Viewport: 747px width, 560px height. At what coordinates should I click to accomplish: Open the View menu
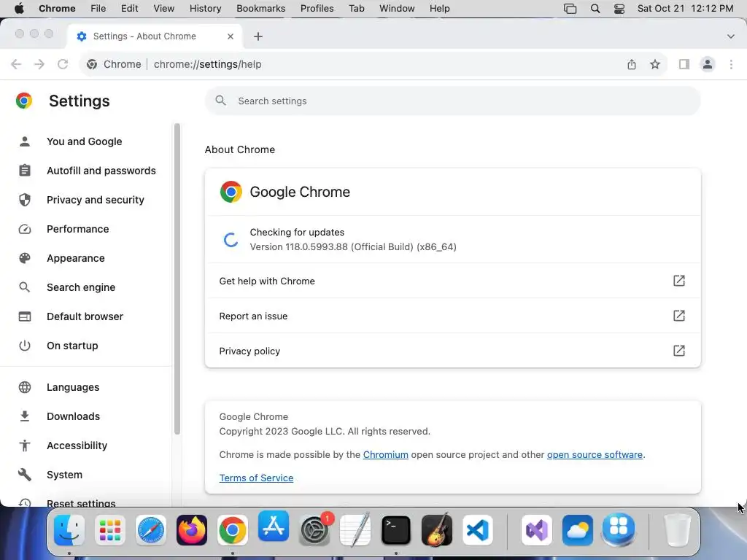point(164,9)
